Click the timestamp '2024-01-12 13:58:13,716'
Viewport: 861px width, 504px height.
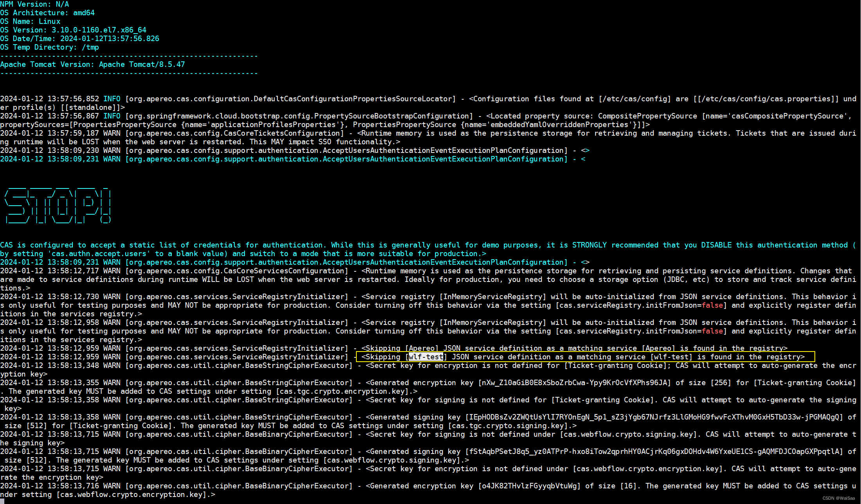pos(50,486)
